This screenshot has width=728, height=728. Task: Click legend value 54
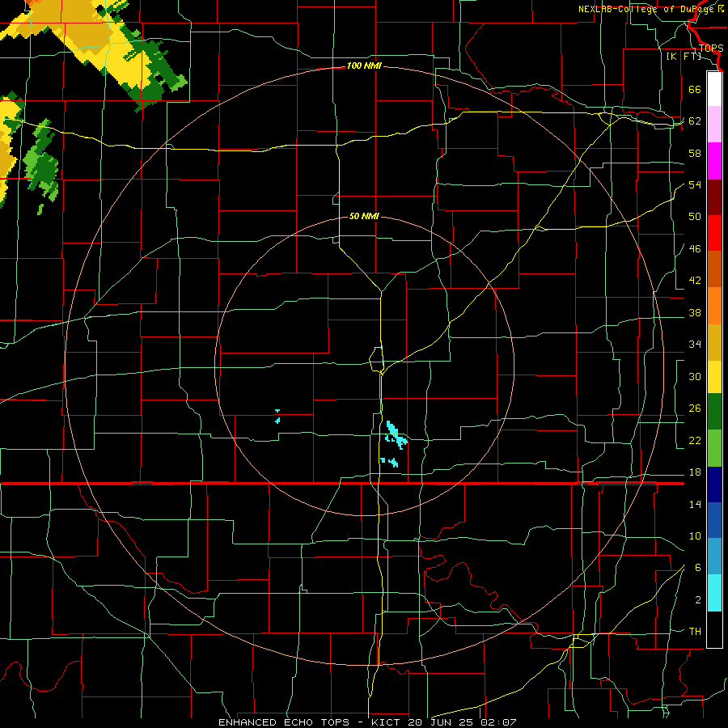click(x=695, y=184)
